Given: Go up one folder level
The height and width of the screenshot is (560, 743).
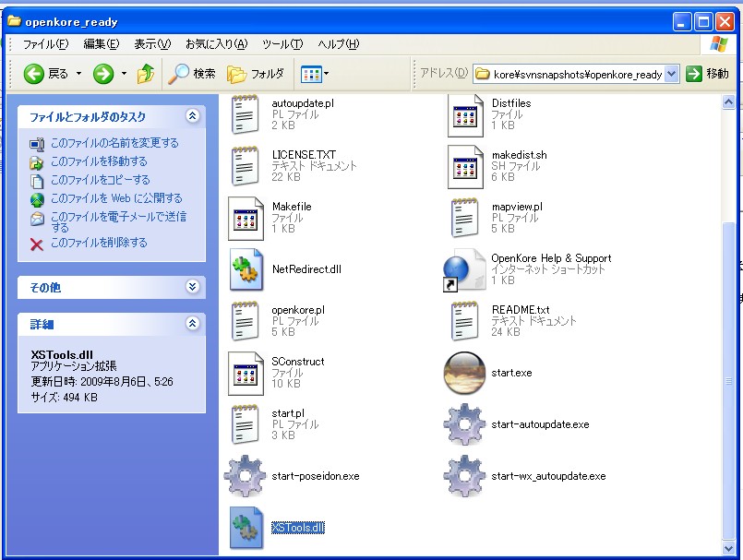Looking at the screenshot, I should tap(146, 74).
